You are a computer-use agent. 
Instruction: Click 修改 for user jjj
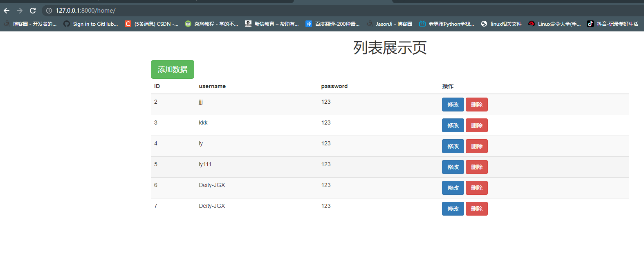pos(453,105)
